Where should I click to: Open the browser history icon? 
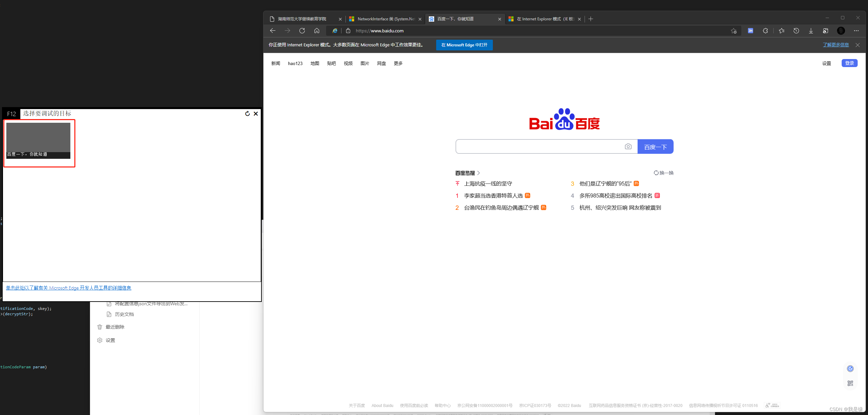(796, 31)
